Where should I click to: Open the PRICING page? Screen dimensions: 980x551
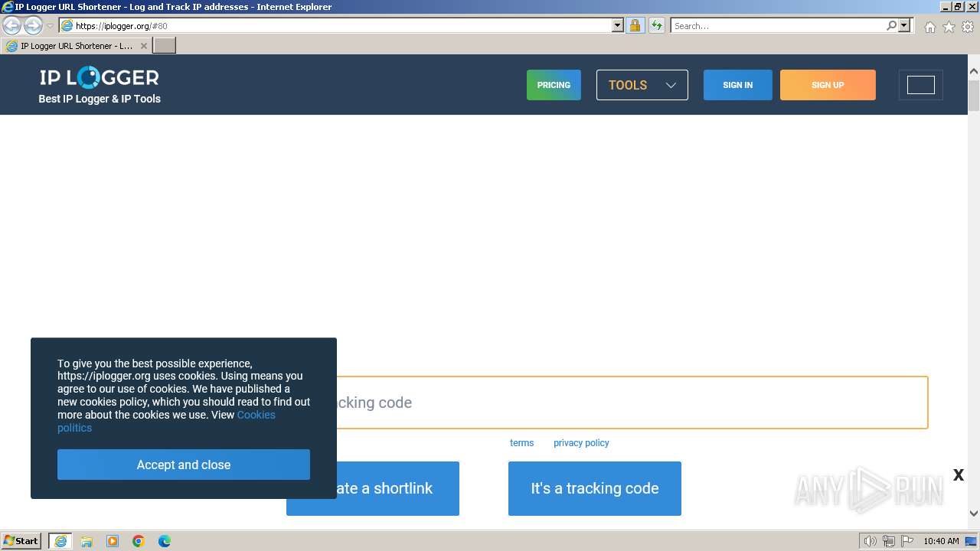(x=554, y=85)
